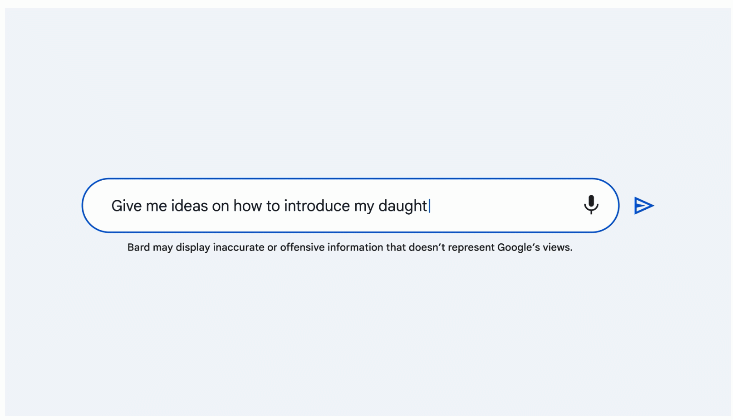Screen dimensions: 733x420
Task: Click the Bard disclaimer text below the box
Action: pos(350,247)
